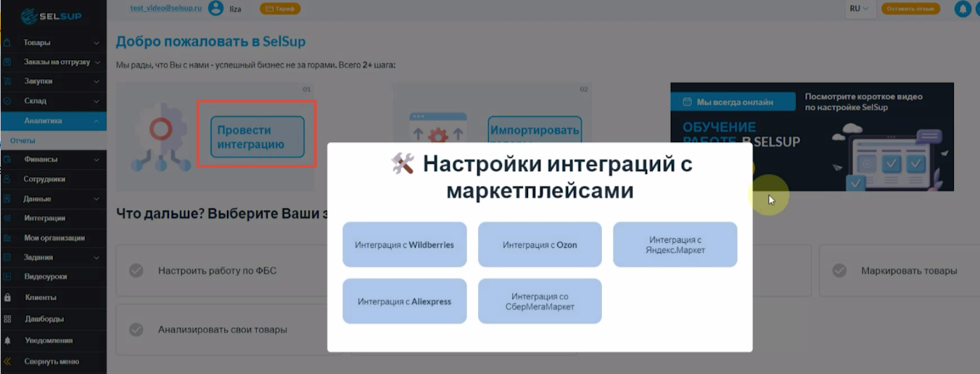Choose Интеграция со СберМегаМаркет
Viewport: 980px width, 374px height.
click(540, 302)
